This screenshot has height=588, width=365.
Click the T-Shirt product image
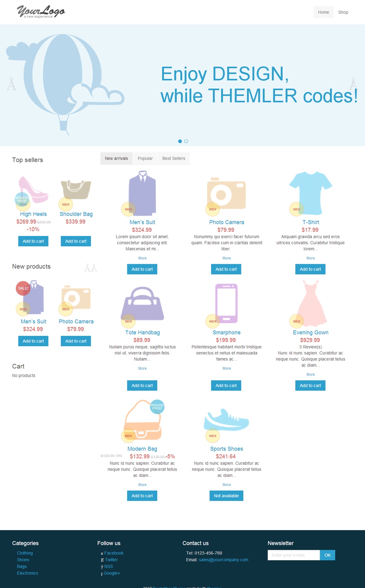coord(311,193)
